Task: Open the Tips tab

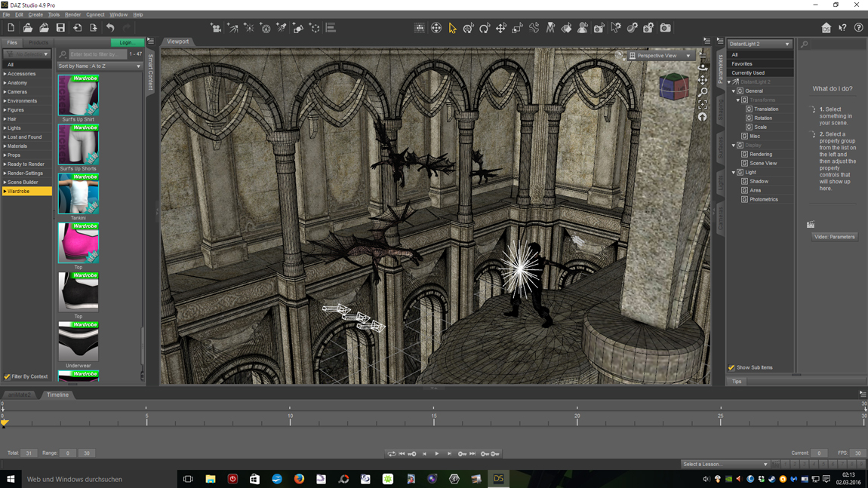Action: 737,381
